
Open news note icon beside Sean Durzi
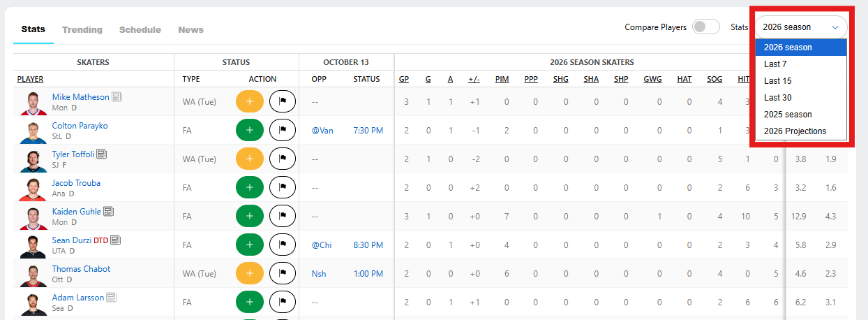[x=115, y=240]
